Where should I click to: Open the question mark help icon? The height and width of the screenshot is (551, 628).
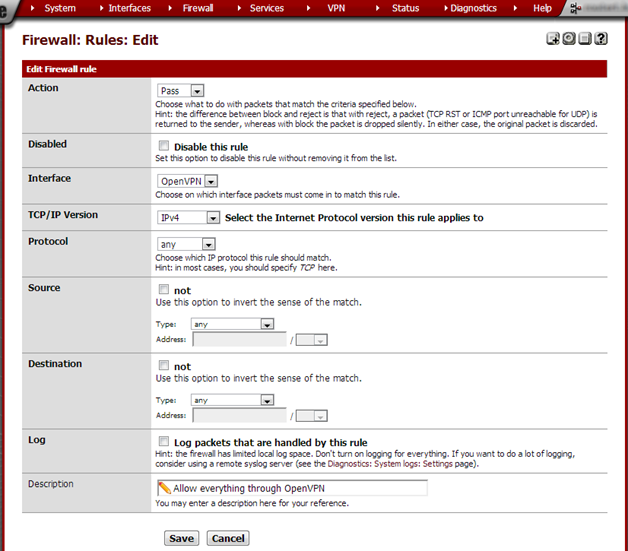[x=601, y=38]
